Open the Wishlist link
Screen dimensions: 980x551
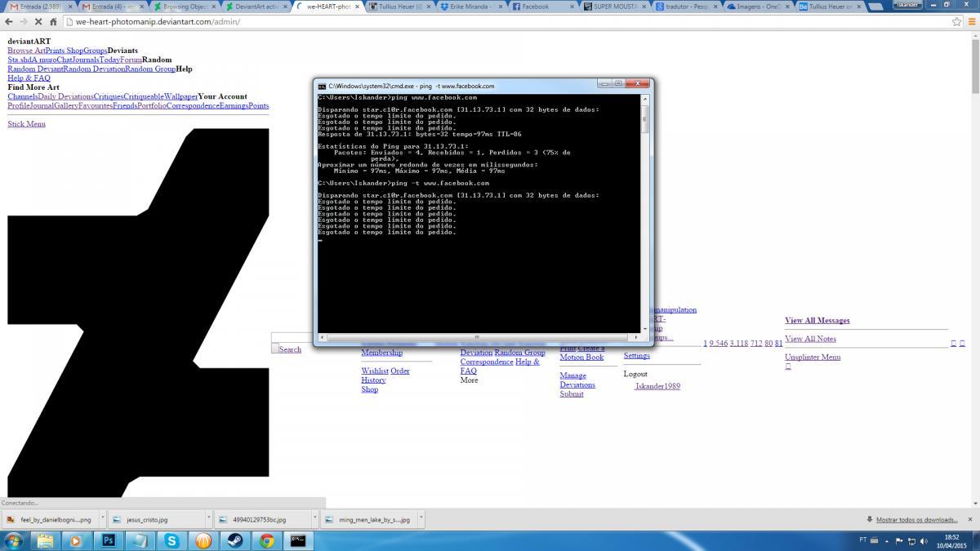(x=375, y=371)
